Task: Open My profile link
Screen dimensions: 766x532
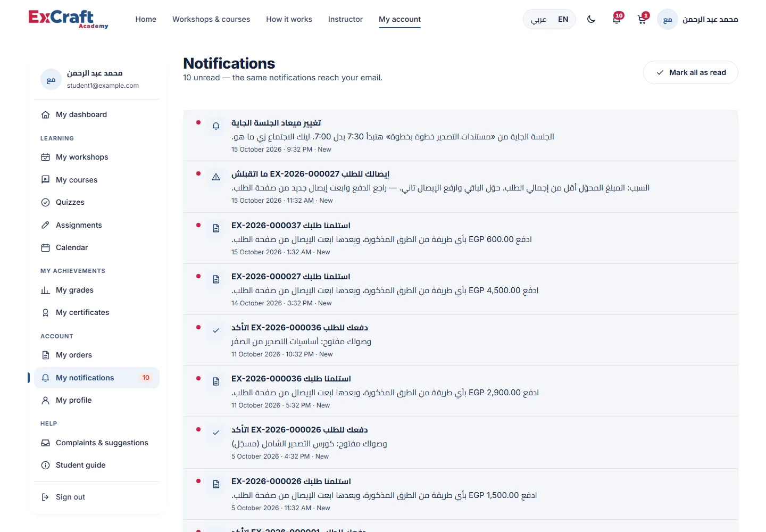Action: click(x=97, y=400)
